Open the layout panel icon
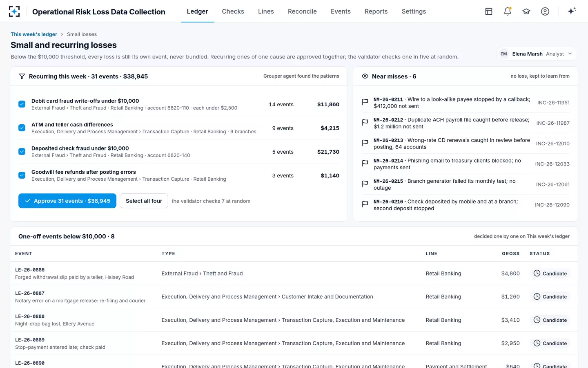Image resolution: width=588 pixels, height=368 pixels. click(x=489, y=11)
